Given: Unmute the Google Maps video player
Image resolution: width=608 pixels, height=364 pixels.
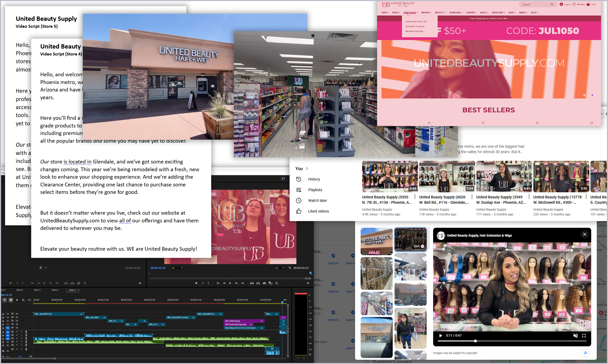Looking at the screenshot, I should coord(575,335).
